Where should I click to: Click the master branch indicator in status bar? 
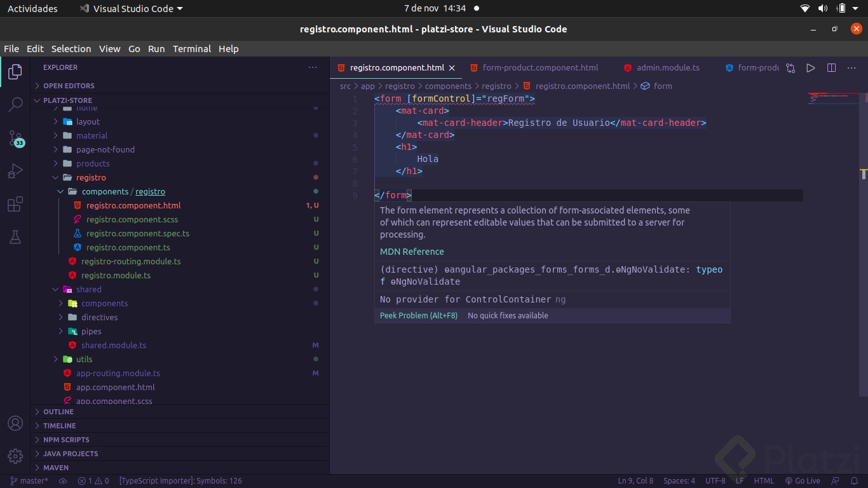click(29, 481)
